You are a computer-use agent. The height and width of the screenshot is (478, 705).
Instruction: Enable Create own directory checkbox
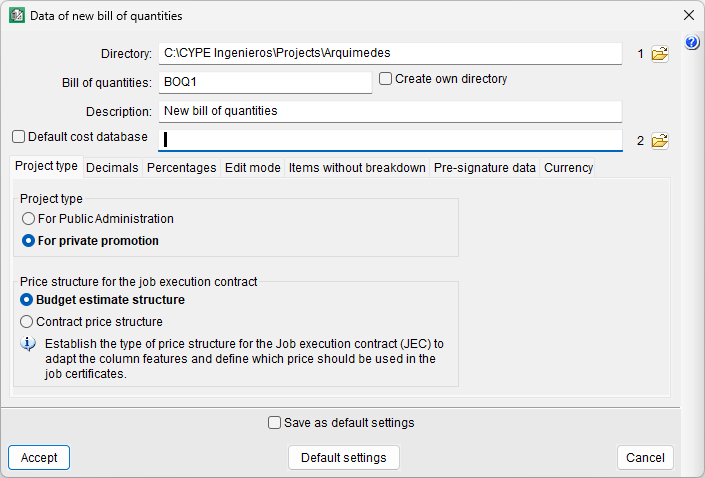tap(385, 79)
